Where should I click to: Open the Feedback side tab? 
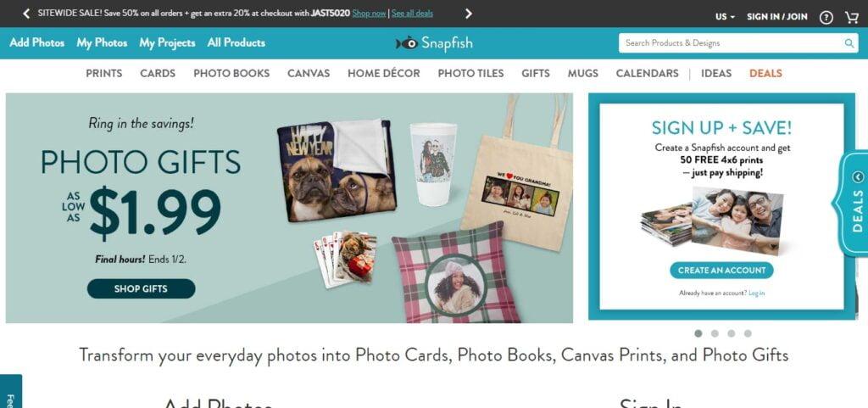coord(10,391)
